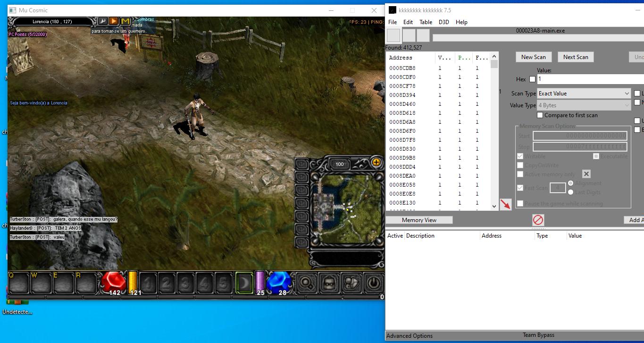Open the magnifier search icon in game bar
Viewport: 644px width, 343px height.
tap(306, 283)
